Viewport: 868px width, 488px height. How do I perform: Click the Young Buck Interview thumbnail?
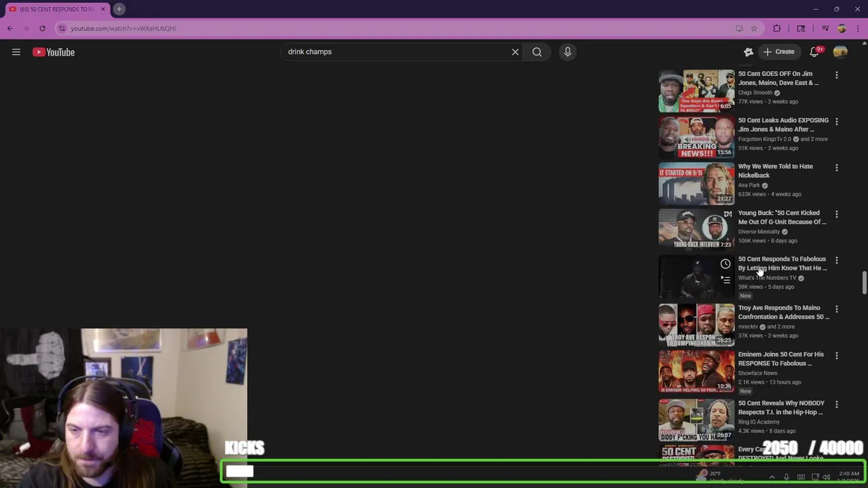pos(696,229)
